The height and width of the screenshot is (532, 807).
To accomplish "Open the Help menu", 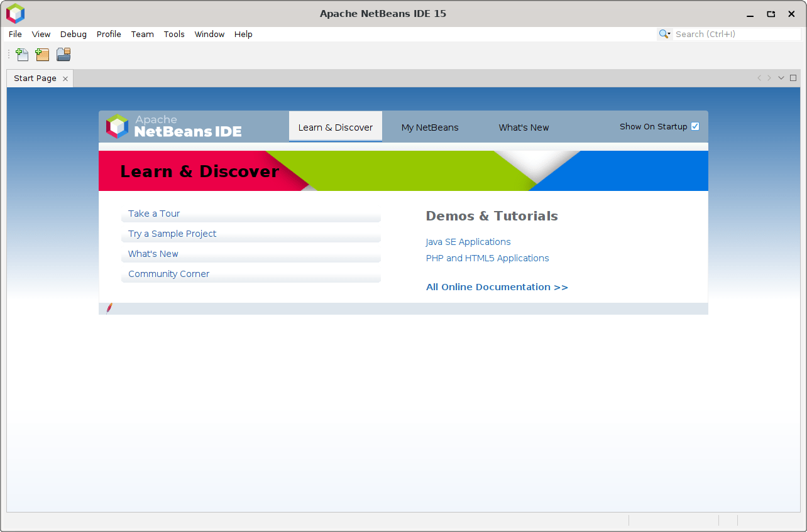I will pos(243,34).
